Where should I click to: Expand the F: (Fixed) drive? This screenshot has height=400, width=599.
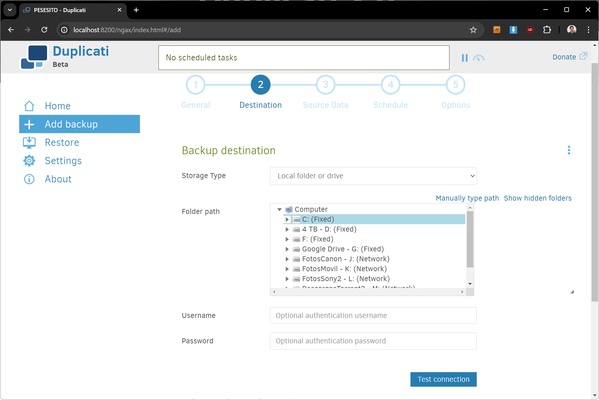pos(287,239)
